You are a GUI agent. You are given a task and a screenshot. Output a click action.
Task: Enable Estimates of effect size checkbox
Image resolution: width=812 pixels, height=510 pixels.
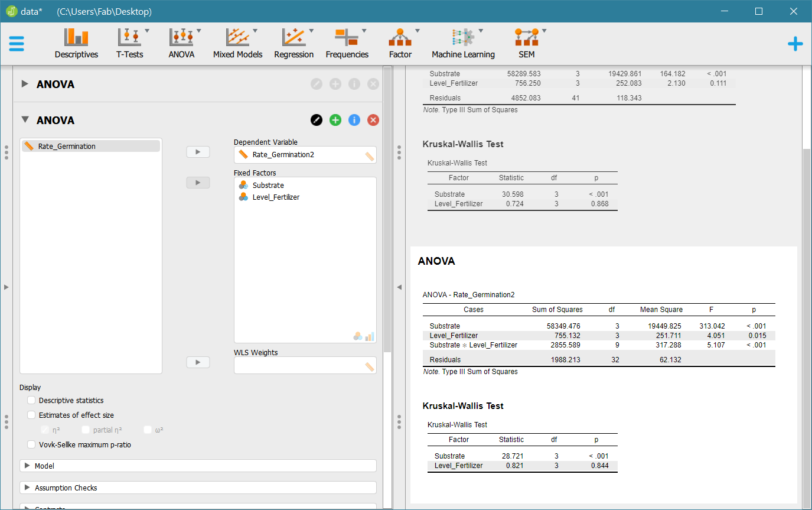(31, 415)
